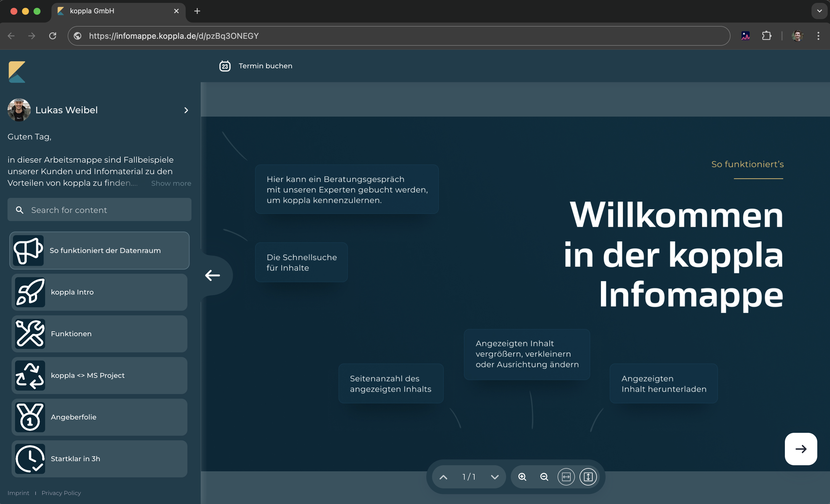Image resolution: width=830 pixels, height=504 pixels.
Task: Select the koppla <> MS Project entry
Action: (x=99, y=375)
